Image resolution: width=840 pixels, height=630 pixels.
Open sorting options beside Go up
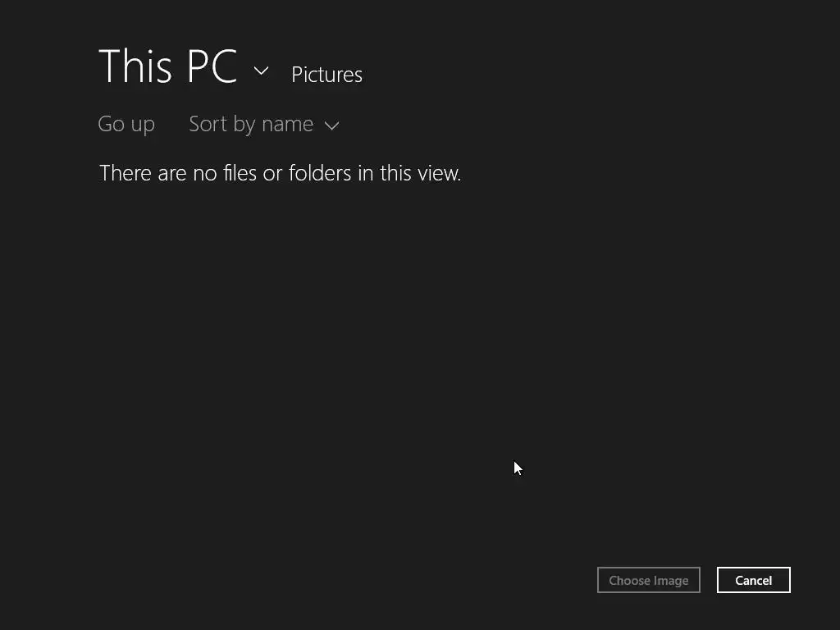[262, 124]
